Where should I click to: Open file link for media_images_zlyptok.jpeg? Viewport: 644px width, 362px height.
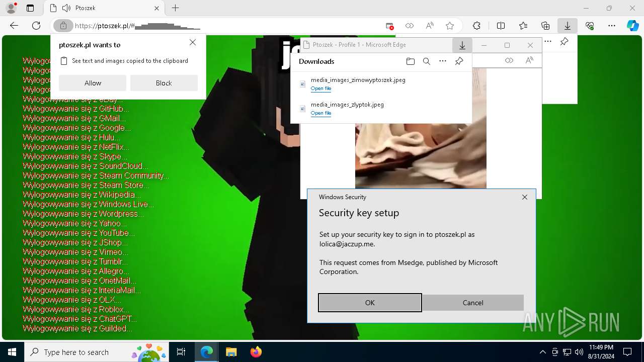click(321, 113)
